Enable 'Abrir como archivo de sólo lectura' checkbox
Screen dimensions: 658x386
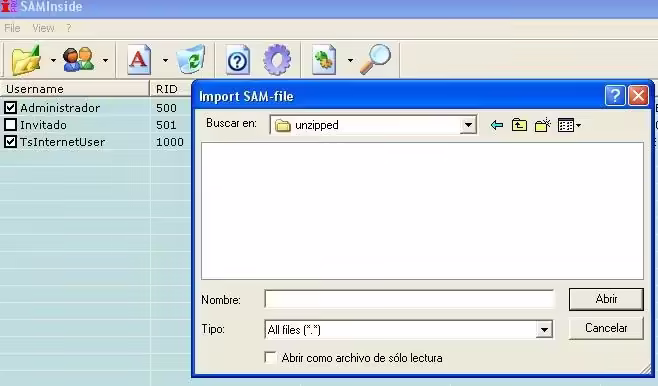271,357
